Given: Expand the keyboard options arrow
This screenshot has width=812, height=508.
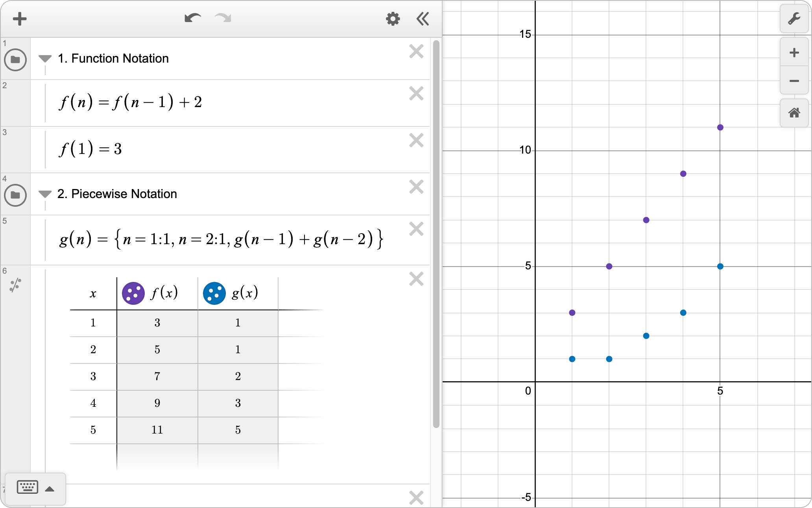Looking at the screenshot, I should tap(50, 489).
